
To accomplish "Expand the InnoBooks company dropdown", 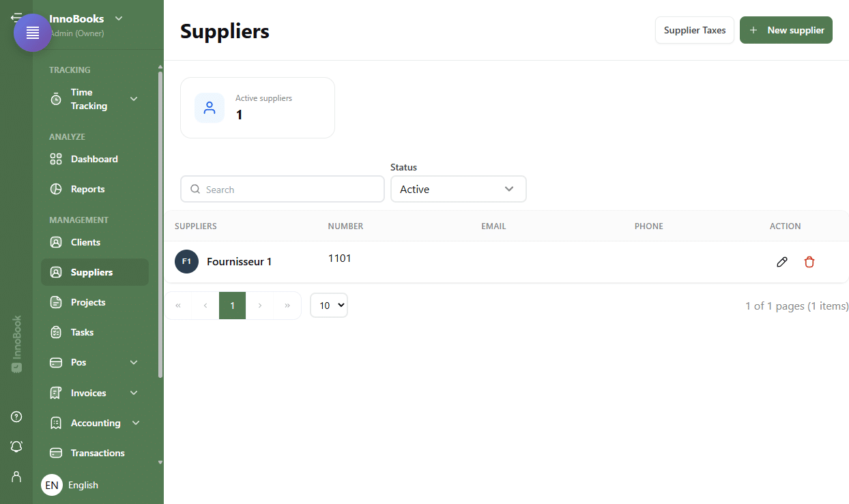I will [119, 18].
